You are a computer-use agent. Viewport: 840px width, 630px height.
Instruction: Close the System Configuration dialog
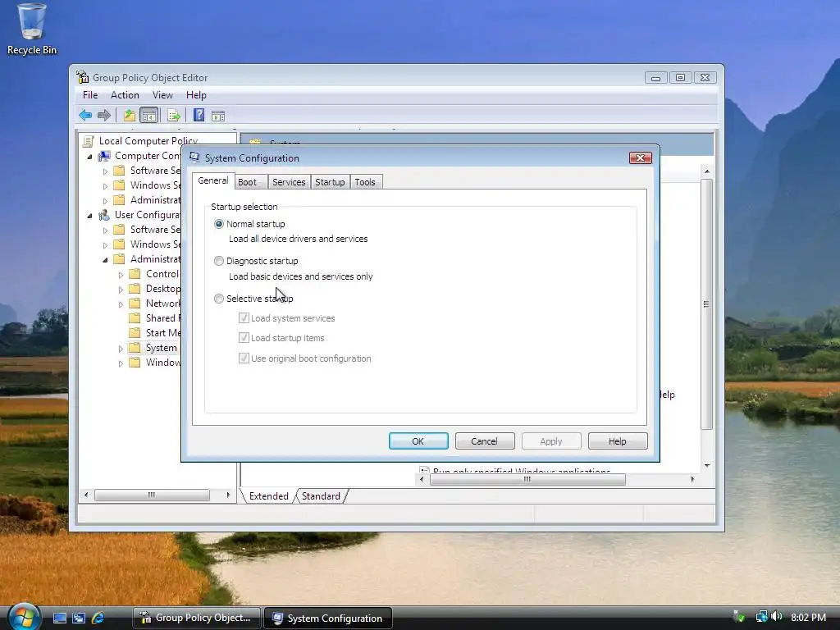[x=640, y=157]
